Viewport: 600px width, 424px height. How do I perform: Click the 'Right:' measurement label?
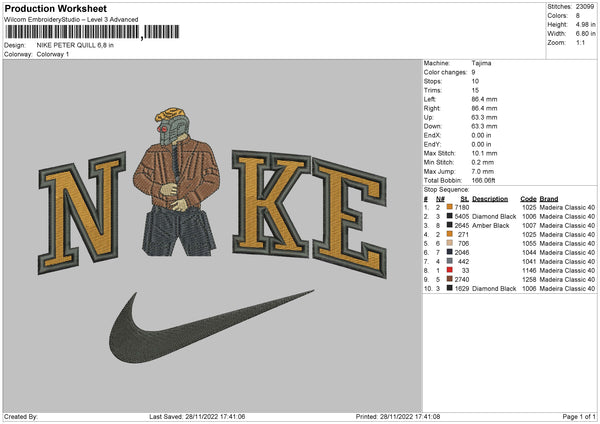coord(432,108)
